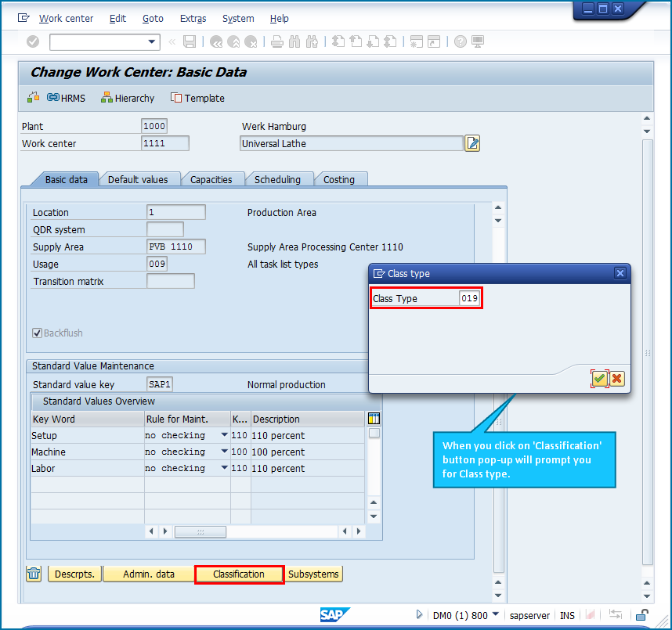Open the HRMS function next to Change Work Center

tap(67, 98)
